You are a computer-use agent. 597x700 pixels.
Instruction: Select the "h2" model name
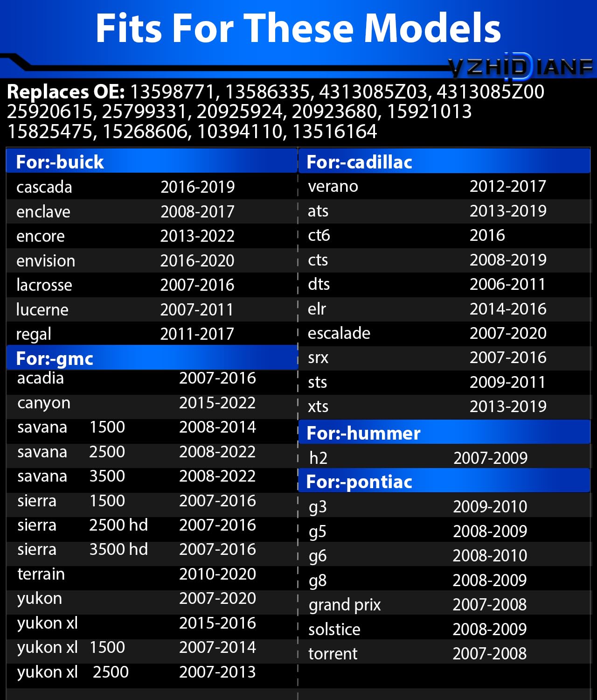point(318,458)
